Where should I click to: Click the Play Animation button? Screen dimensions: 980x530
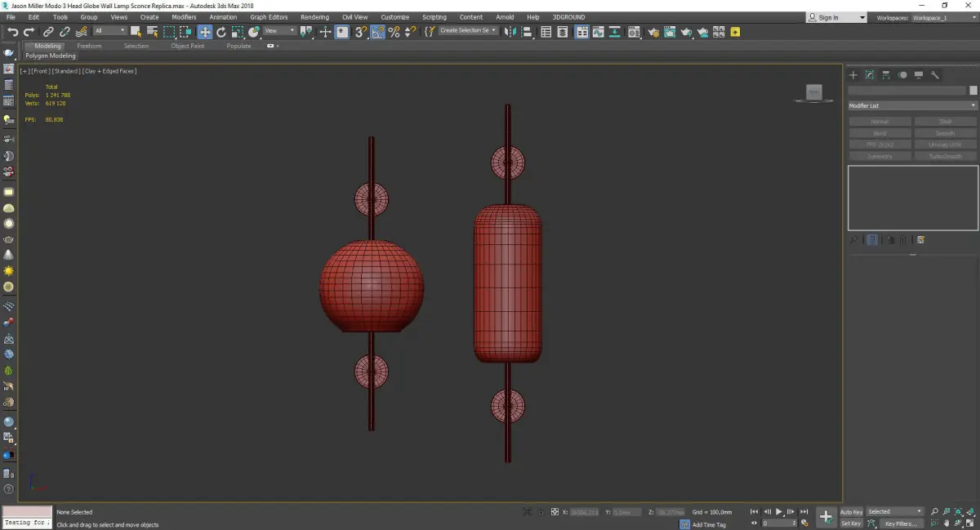779,512
